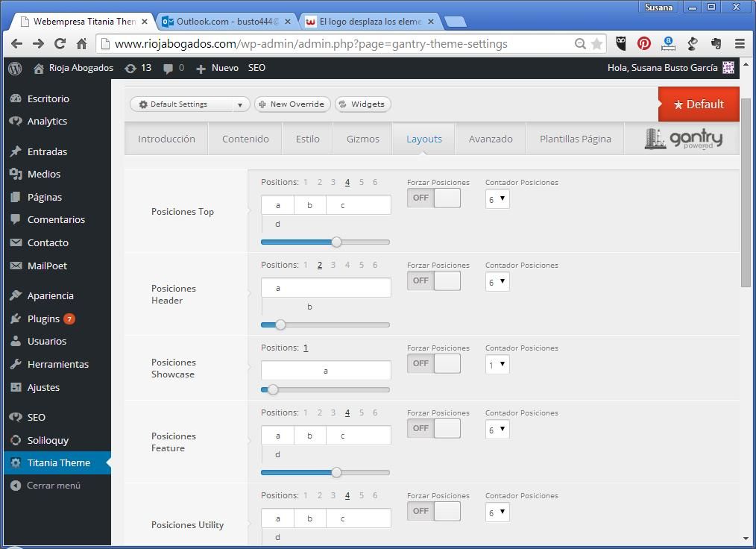Screen dimensions: 756x549
Task: Click the Widgets button
Action: click(362, 104)
